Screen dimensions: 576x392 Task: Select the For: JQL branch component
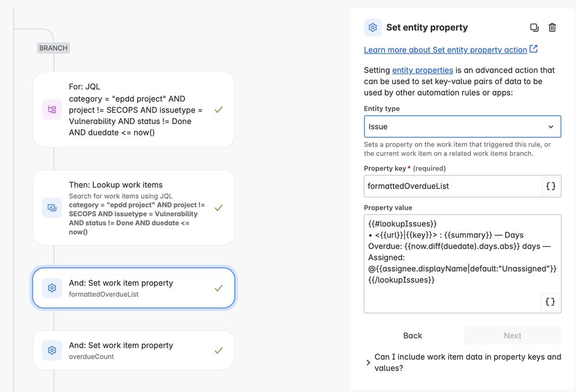click(134, 110)
